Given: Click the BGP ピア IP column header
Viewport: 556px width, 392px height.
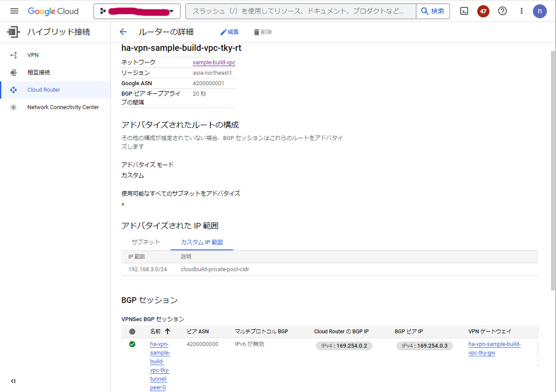Looking at the screenshot, I should tap(409, 331).
